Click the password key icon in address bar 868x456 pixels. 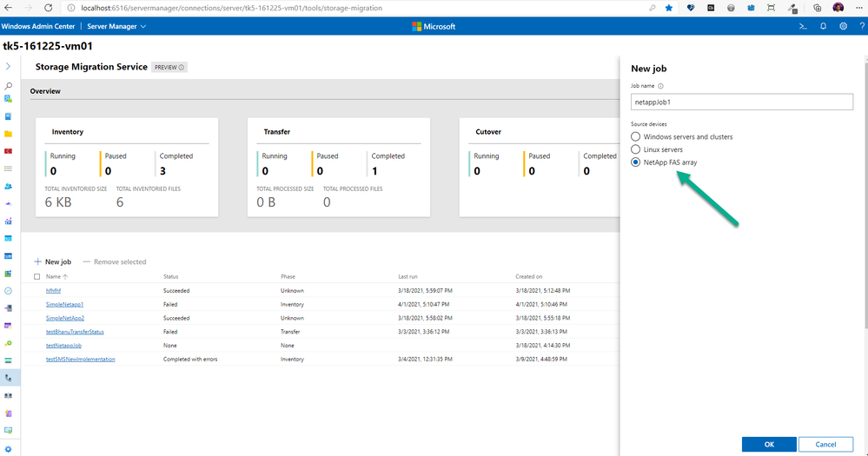[x=653, y=8]
